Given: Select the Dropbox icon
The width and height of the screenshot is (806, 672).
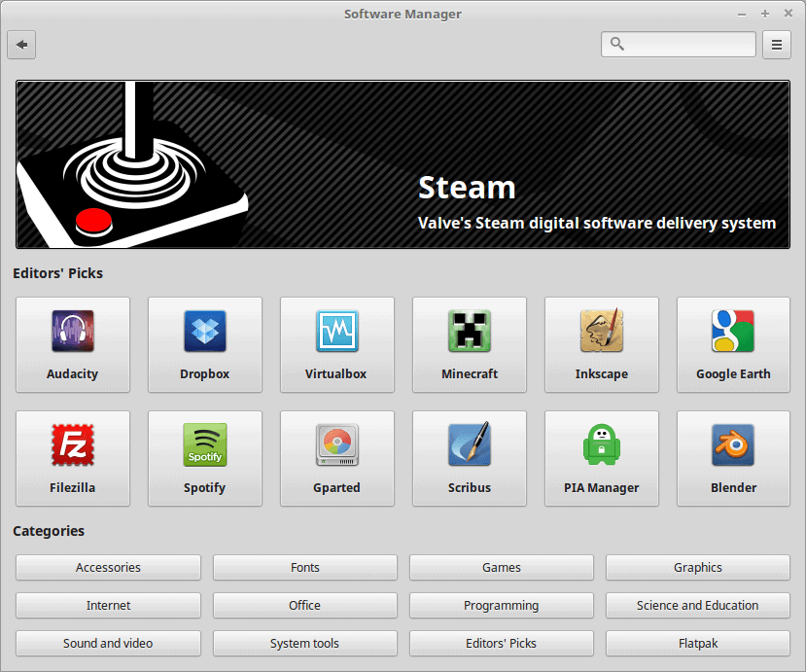Looking at the screenshot, I should point(204,345).
